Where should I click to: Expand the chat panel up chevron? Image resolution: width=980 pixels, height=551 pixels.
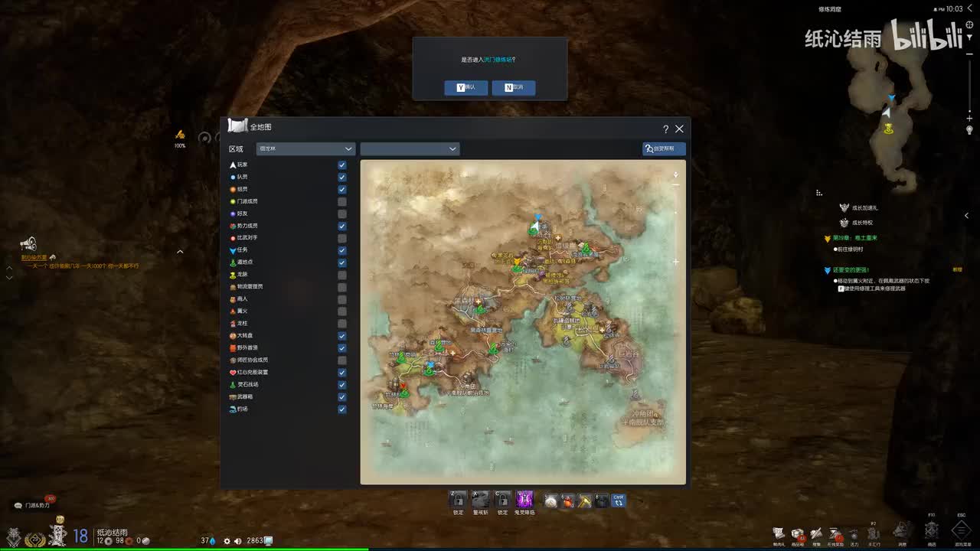pos(180,252)
